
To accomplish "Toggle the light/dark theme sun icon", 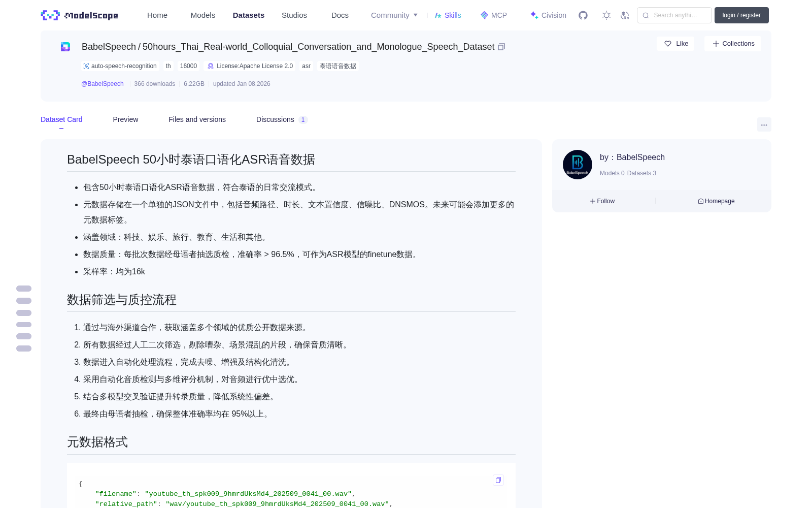I will coord(606,15).
